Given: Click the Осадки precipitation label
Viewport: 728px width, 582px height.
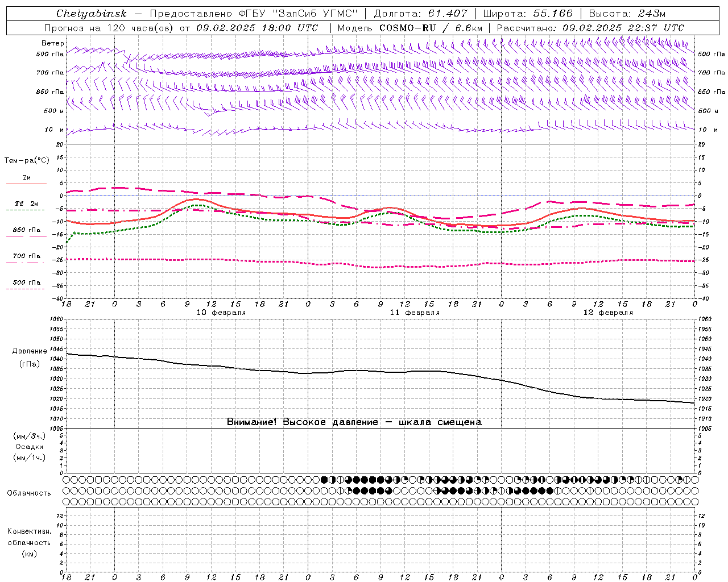Looking at the screenshot, I should tap(29, 447).
